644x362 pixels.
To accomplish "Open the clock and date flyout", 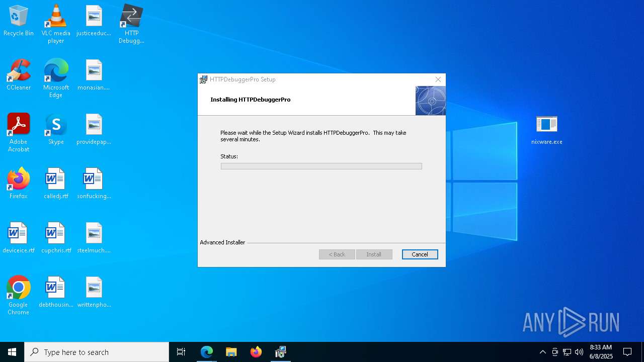I will [x=601, y=352].
